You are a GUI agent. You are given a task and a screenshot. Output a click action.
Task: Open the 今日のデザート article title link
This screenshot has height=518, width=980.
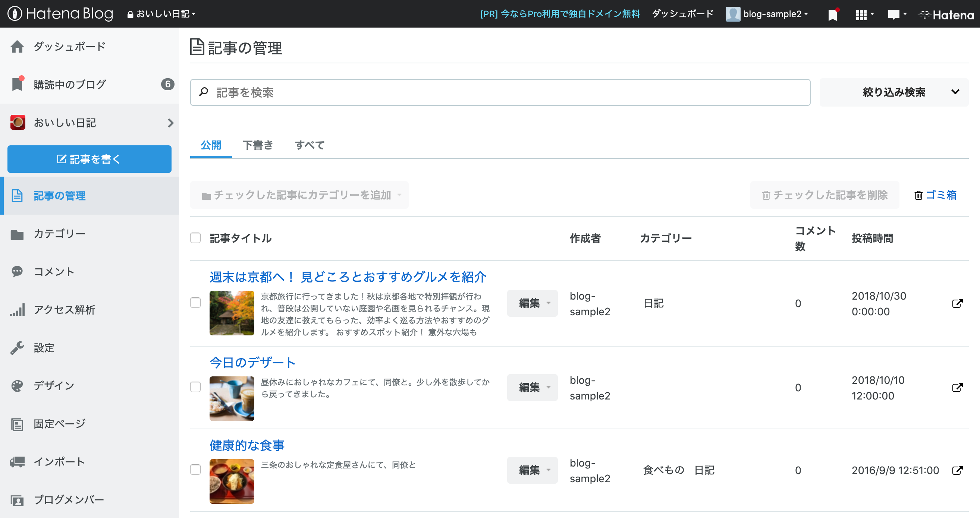[252, 363]
